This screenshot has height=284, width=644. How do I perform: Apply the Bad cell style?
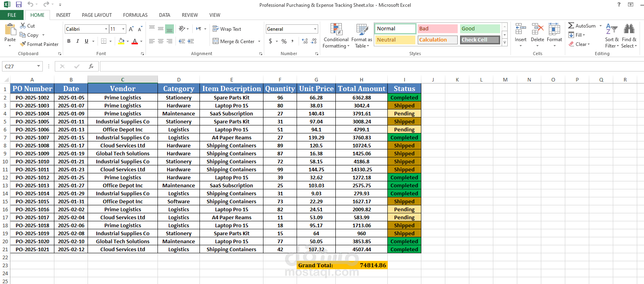438,29
